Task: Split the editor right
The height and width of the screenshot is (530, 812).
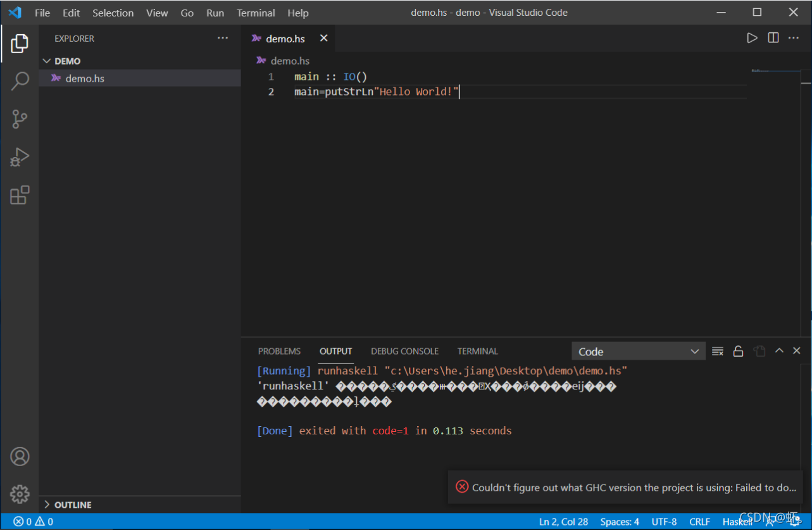Action: (773, 38)
